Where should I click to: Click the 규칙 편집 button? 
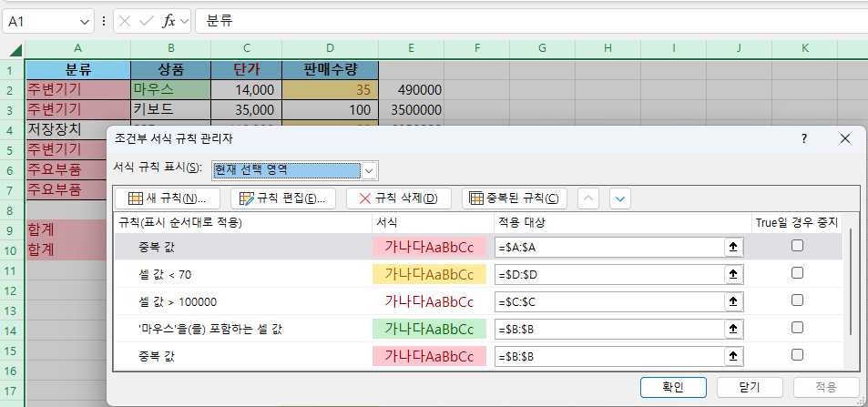pyautogui.click(x=283, y=198)
